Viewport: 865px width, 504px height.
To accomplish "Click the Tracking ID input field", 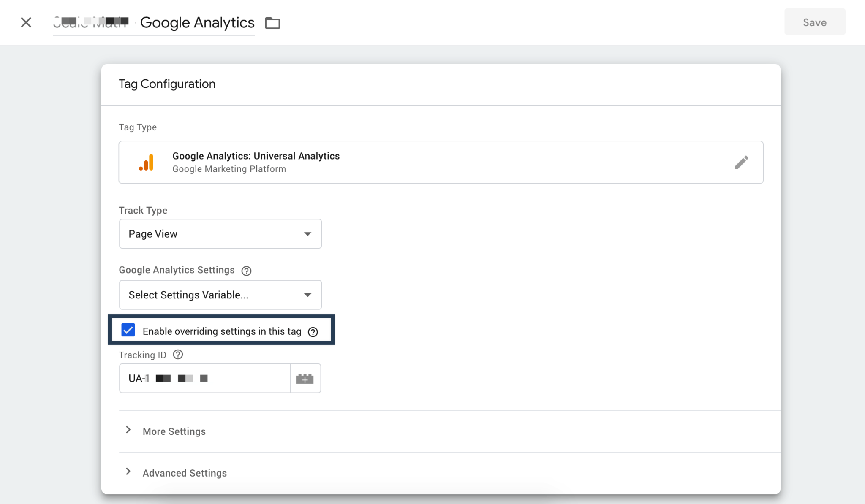I will tap(205, 378).
